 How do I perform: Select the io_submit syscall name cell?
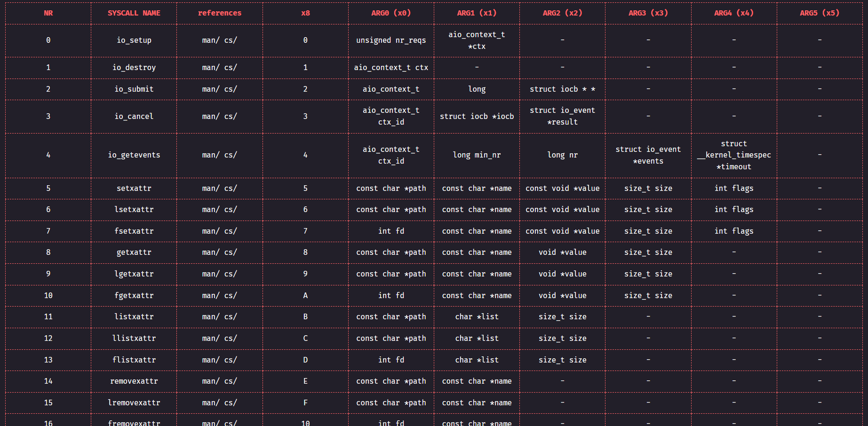[x=134, y=89]
